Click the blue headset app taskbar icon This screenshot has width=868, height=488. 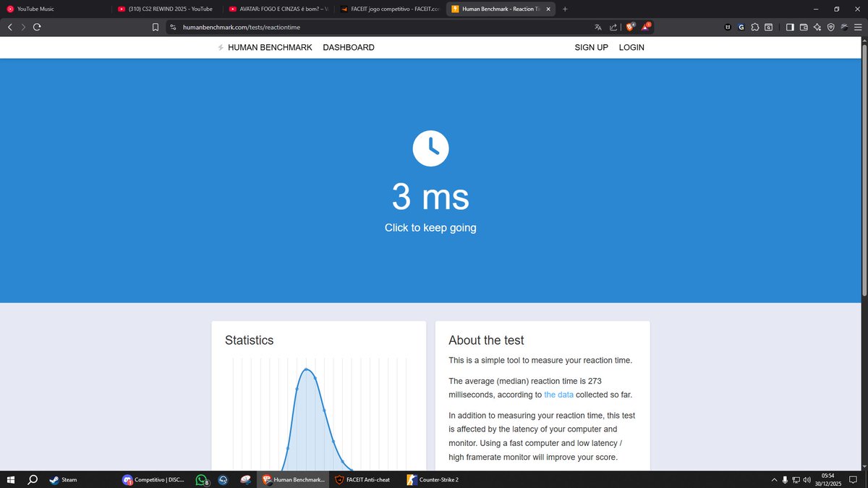224,479
